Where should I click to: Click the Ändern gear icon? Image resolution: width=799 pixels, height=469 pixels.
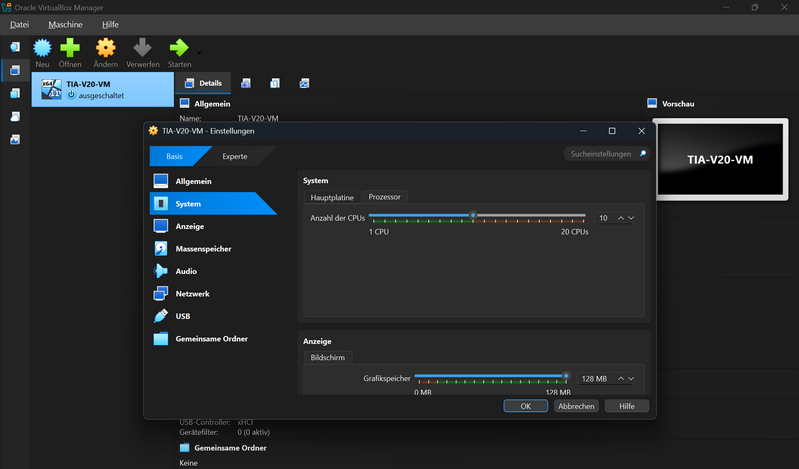(105, 48)
